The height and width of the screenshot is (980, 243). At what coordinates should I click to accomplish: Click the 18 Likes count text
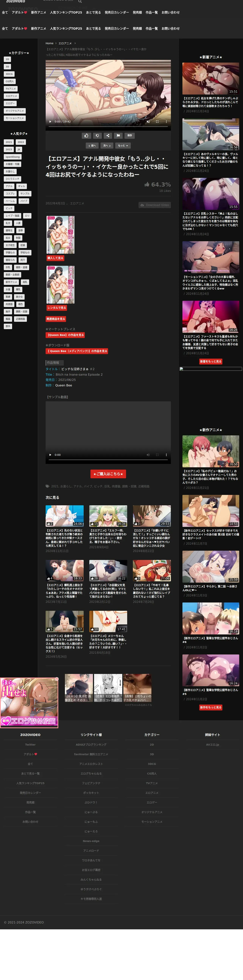click(x=165, y=191)
